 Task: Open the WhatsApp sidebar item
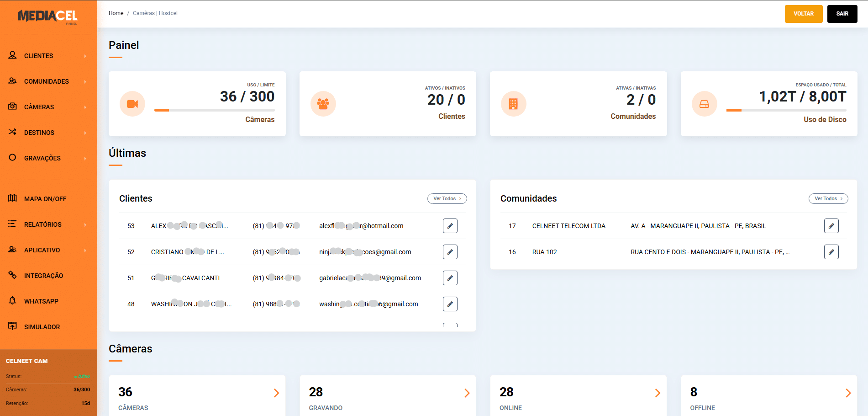[41, 301]
